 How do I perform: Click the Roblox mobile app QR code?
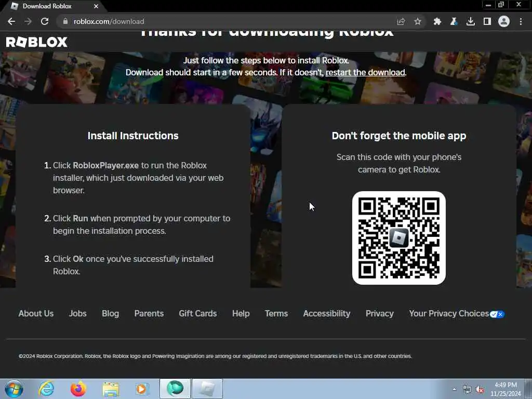[398, 238]
